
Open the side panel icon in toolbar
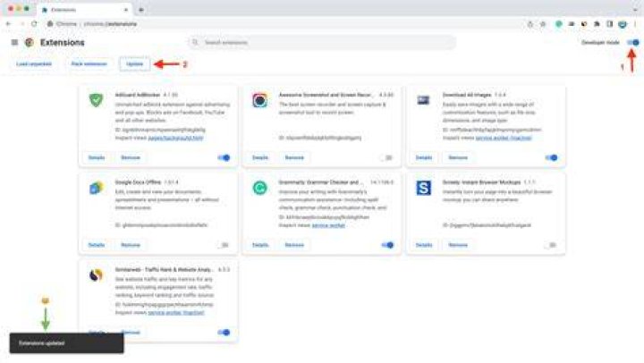(609, 24)
